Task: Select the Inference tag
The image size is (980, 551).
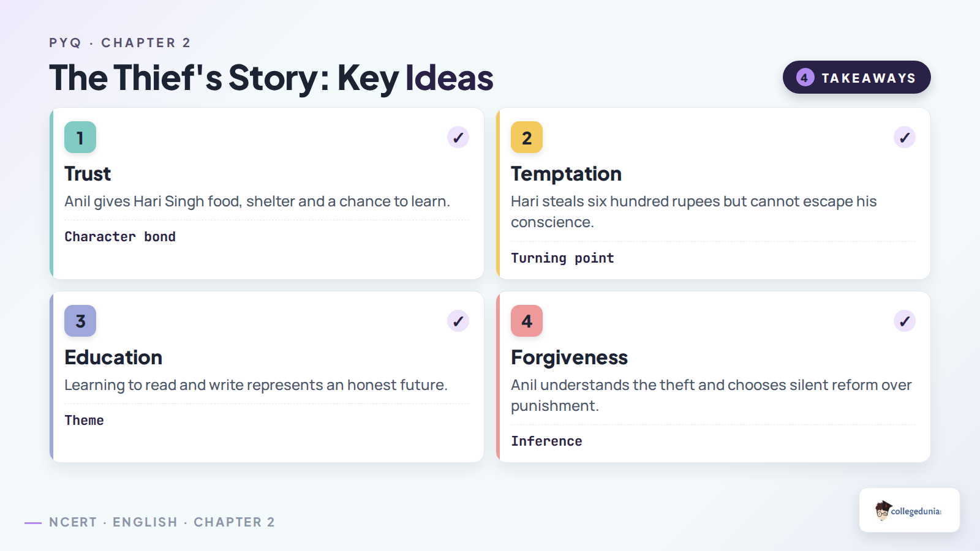Action: (x=546, y=441)
